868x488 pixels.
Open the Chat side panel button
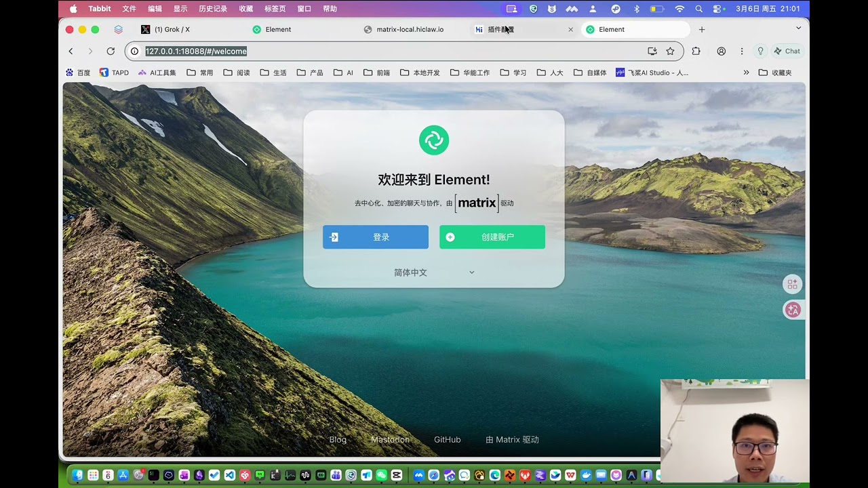point(787,51)
